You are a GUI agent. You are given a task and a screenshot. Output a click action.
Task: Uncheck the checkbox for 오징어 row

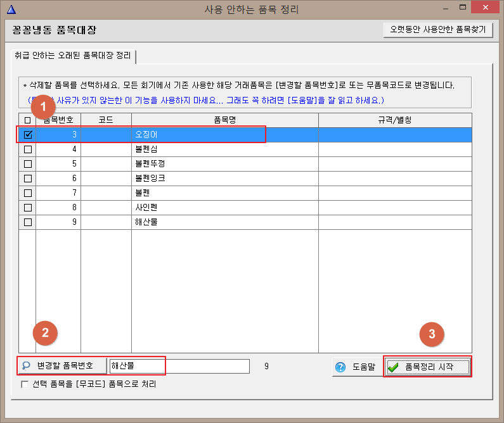[28, 134]
